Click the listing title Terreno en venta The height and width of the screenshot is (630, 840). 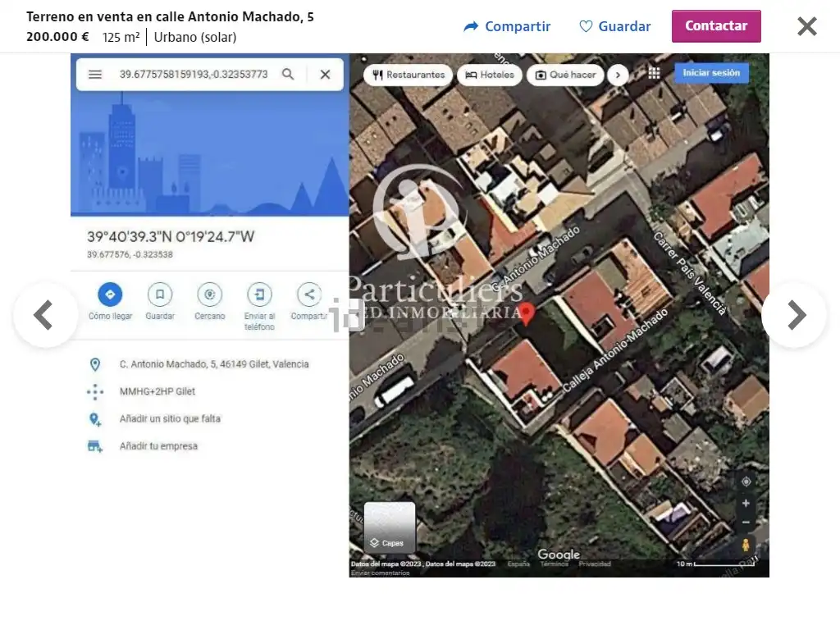point(170,16)
